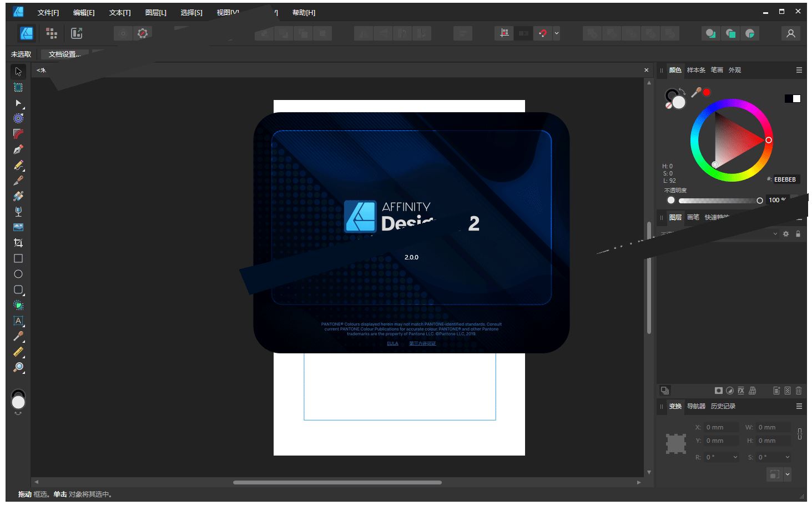Toggle the lock icon in Layers panel
The image size is (812, 505).
[x=798, y=234]
